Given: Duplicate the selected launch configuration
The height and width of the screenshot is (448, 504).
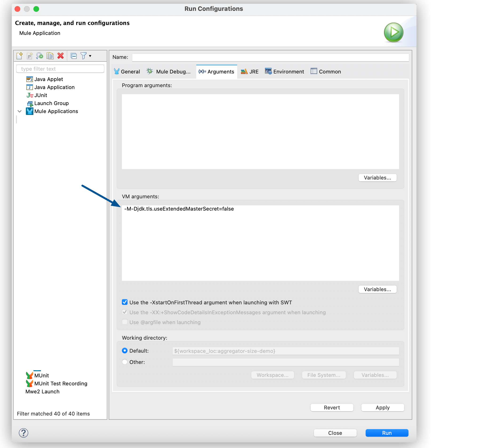Looking at the screenshot, I should (50, 56).
